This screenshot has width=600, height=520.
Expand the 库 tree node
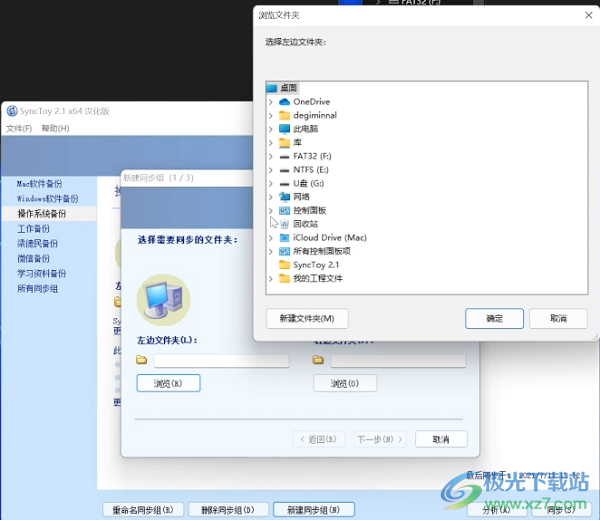pos(271,143)
